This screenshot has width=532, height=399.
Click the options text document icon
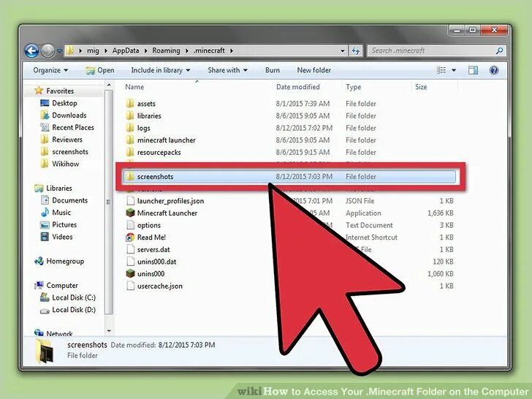click(x=130, y=225)
